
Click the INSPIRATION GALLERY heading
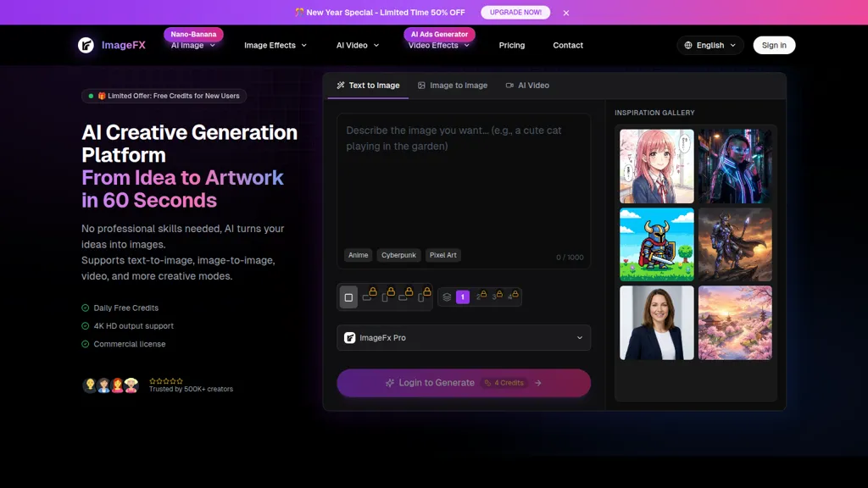(654, 113)
